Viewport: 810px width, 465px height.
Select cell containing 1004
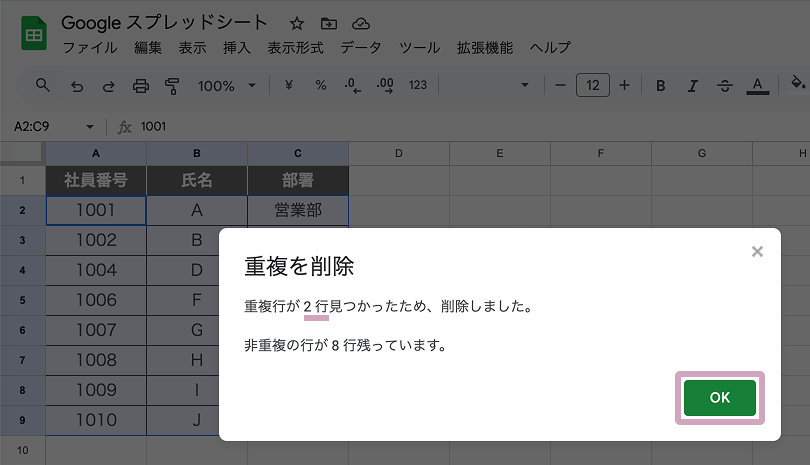96,270
